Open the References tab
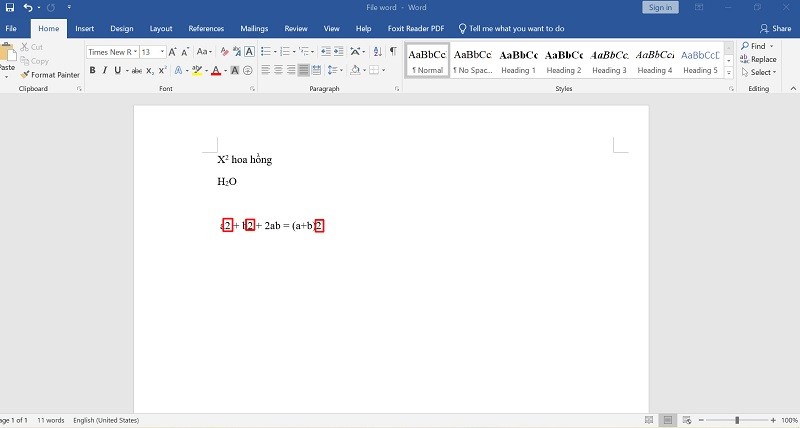Image resolution: width=800 pixels, height=428 pixels. click(x=206, y=29)
